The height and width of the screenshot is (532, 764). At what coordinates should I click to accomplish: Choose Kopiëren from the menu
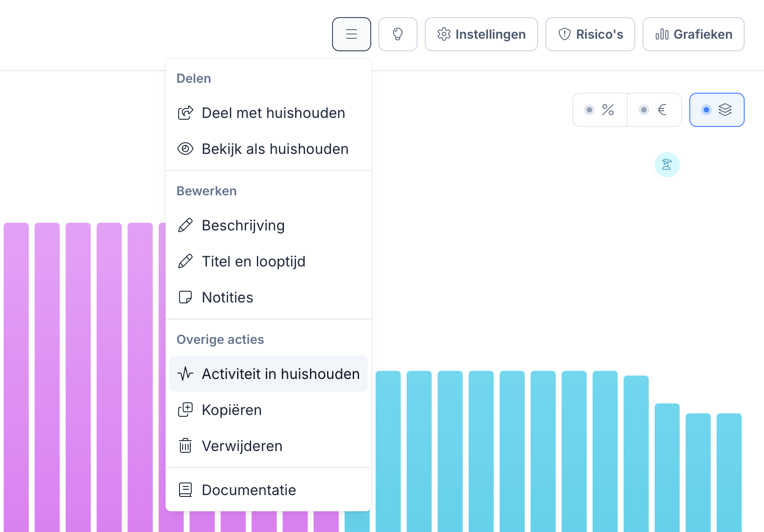268,410
